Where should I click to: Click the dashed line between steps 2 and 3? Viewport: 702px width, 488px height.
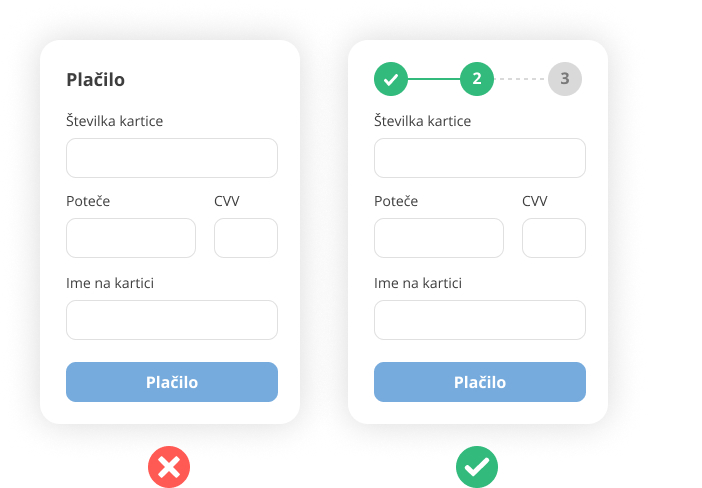point(521,79)
